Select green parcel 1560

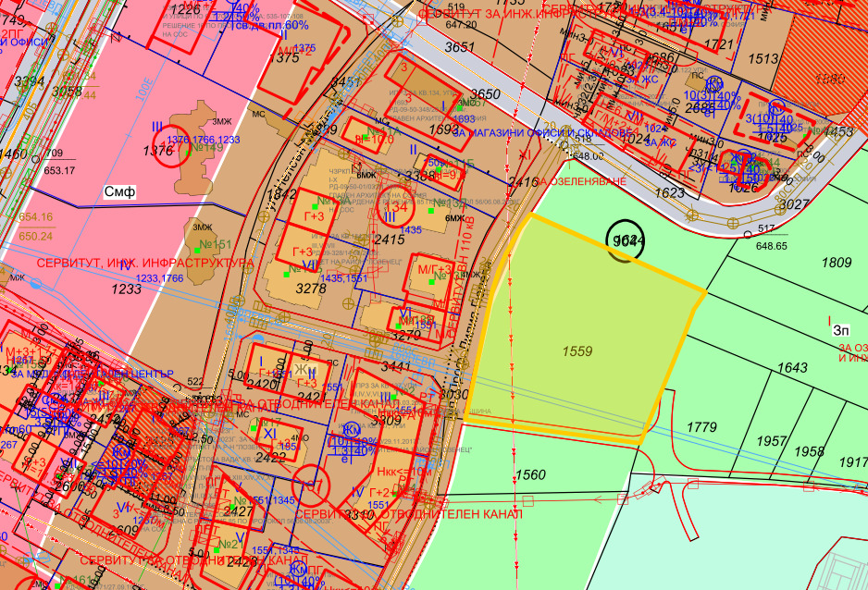point(530,474)
